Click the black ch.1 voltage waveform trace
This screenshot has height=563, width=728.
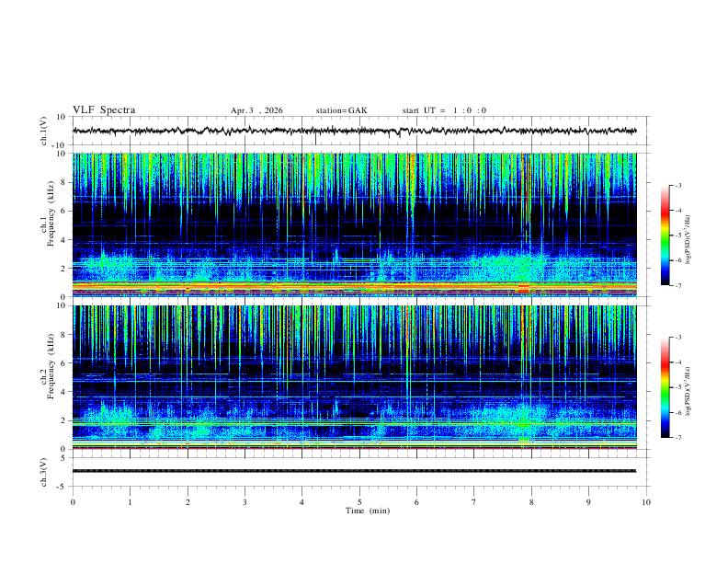[354, 131]
